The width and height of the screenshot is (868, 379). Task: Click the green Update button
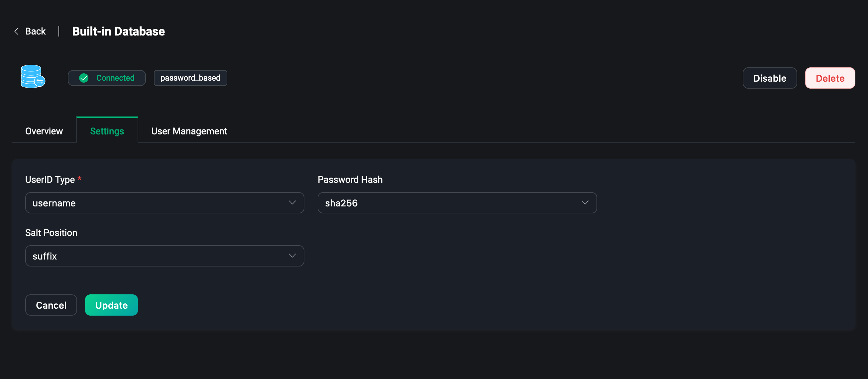point(111,305)
